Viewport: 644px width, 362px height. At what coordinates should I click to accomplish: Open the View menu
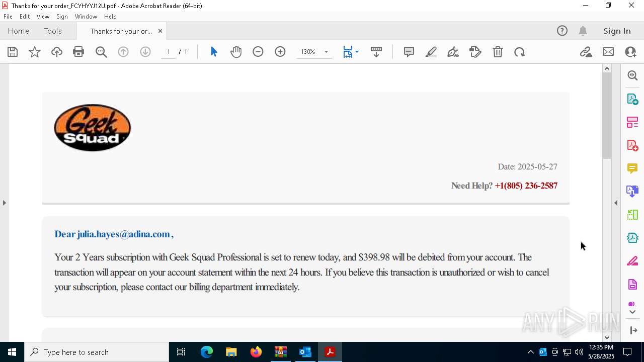pos(43,17)
